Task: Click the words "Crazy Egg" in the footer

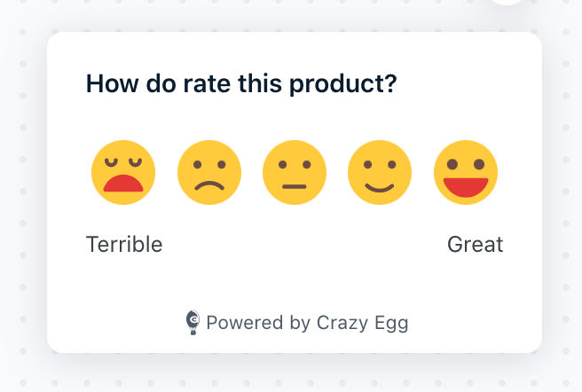Action: [362, 323]
